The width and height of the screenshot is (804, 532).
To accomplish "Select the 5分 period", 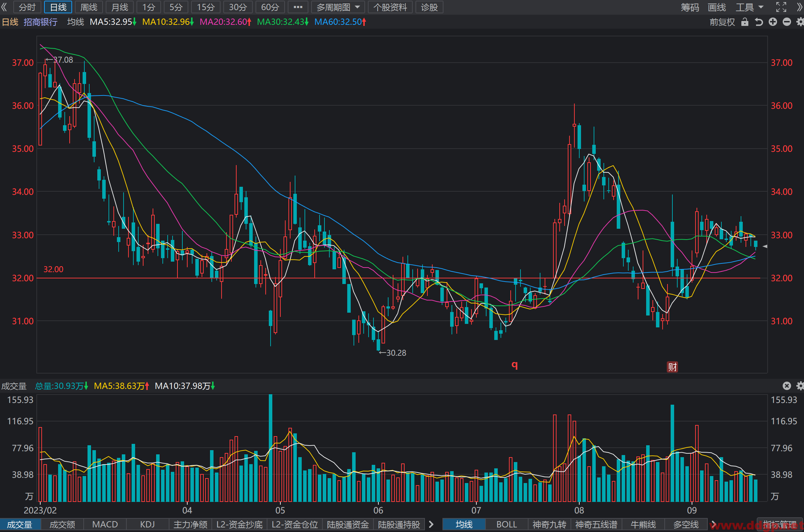I will pos(176,7).
